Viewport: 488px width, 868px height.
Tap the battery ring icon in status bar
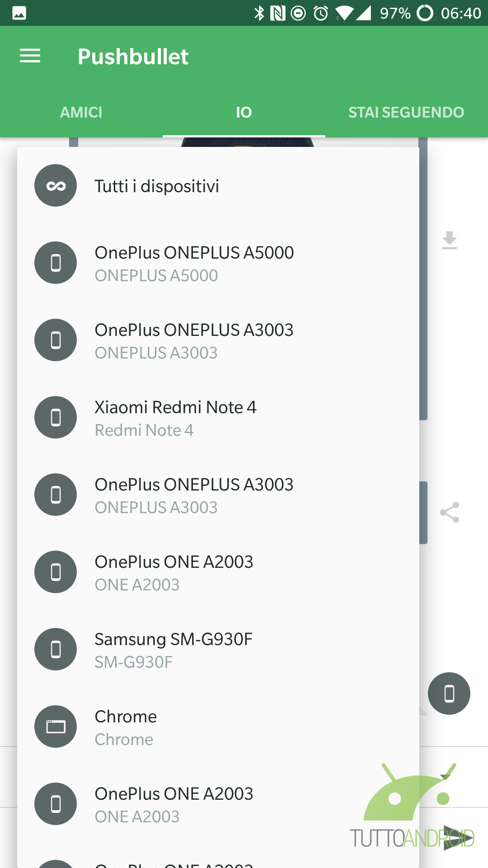pos(425,13)
